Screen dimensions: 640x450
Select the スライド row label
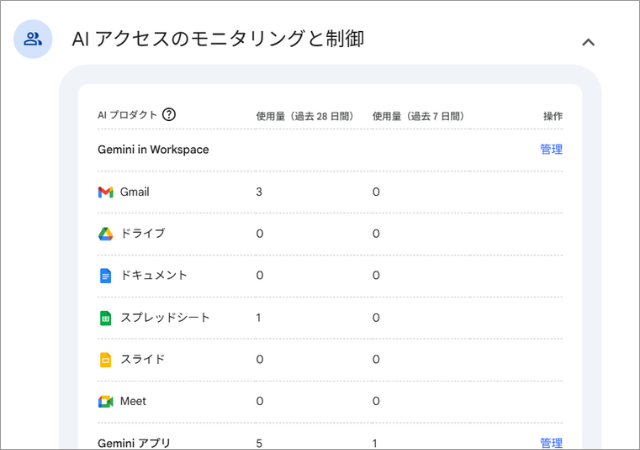(x=142, y=359)
